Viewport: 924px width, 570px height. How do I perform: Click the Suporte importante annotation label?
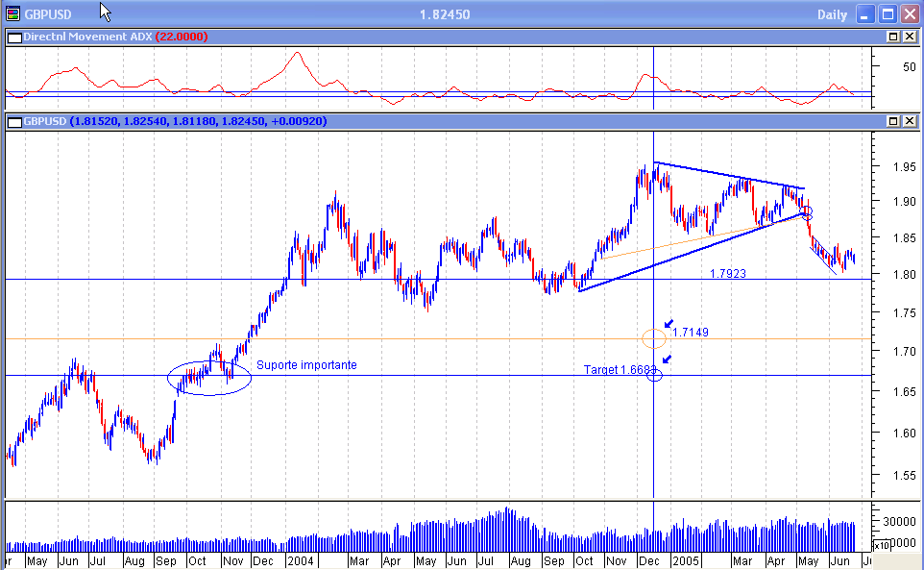tap(306, 365)
